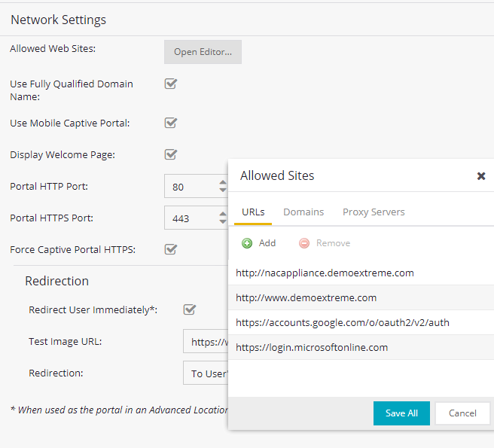Open the Redirection dropdown field

click(x=206, y=373)
